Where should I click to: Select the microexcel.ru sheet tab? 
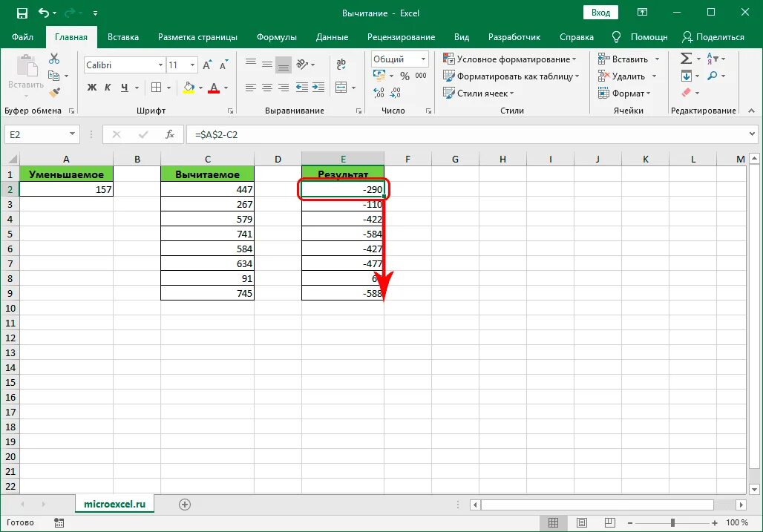[x=114, y=505]
